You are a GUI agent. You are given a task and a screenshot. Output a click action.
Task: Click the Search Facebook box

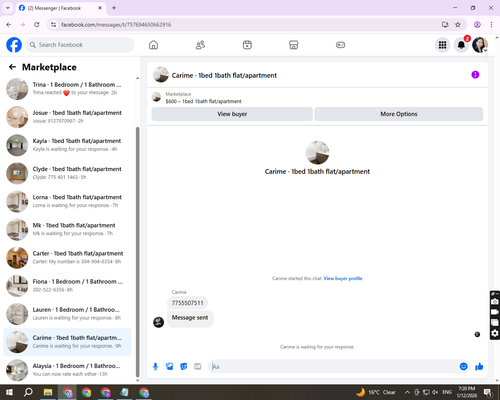[80, 45]
